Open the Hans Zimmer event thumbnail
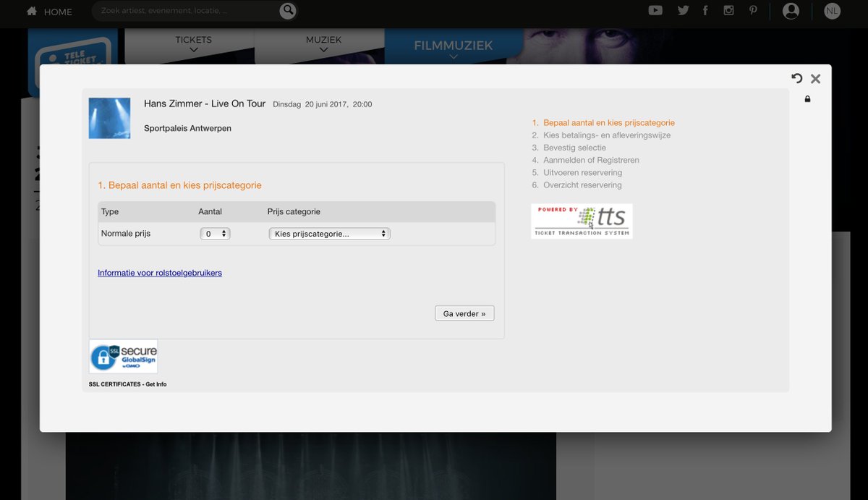This screenshot has height=500, width=868. 109,118
